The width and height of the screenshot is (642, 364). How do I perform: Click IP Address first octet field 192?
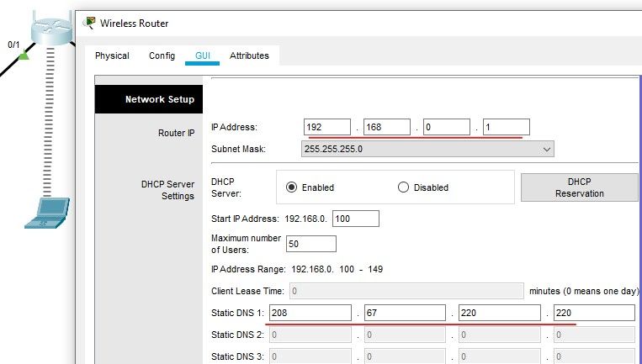(327, 127)
